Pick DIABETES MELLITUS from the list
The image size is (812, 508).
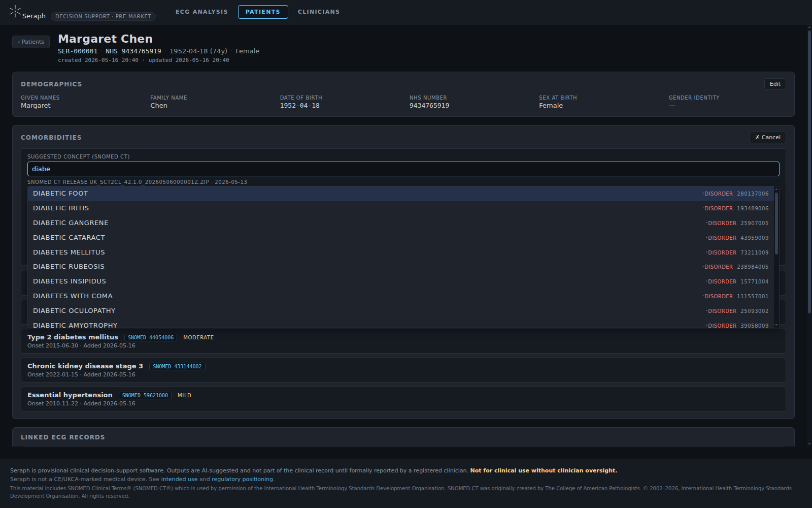tap(401, 252)
